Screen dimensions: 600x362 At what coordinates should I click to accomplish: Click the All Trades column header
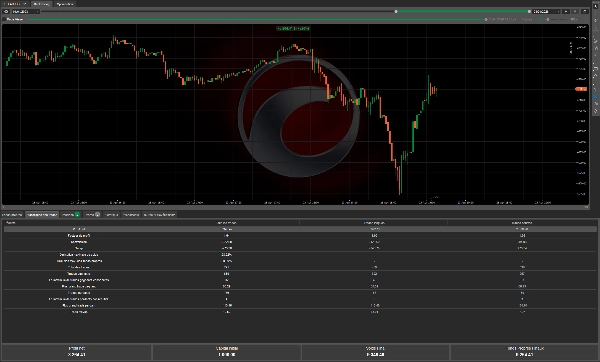point(227,223)
